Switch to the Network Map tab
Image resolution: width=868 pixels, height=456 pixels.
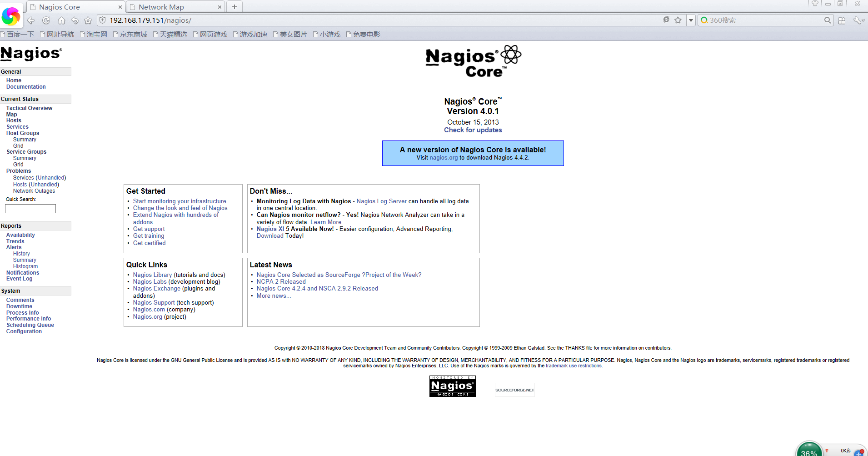click(x=175, y=7)
